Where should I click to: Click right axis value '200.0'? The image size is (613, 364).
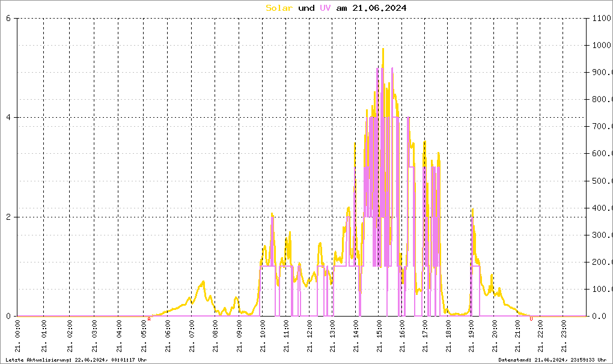pos(602,262)
